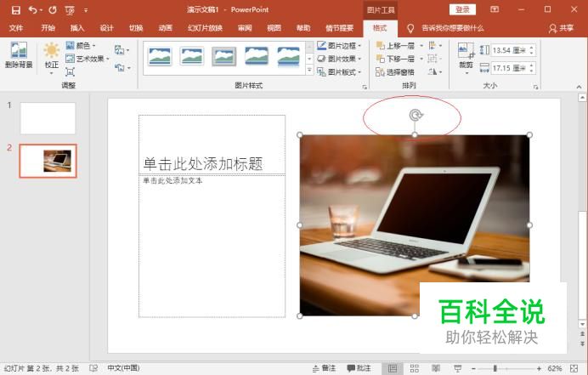Click the Compress Pictures icon
Image resolution: width=588 pixels, height=375 pixels.
tap(70, 71)
